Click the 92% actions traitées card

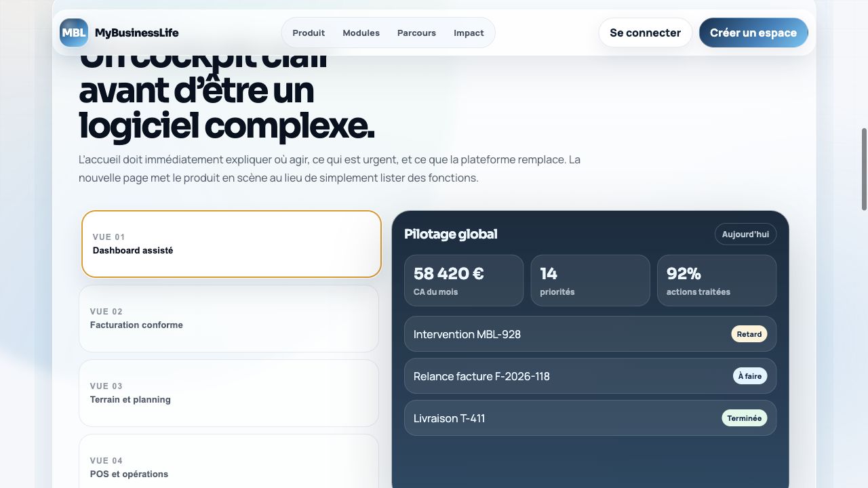click(x=717, y=281)
